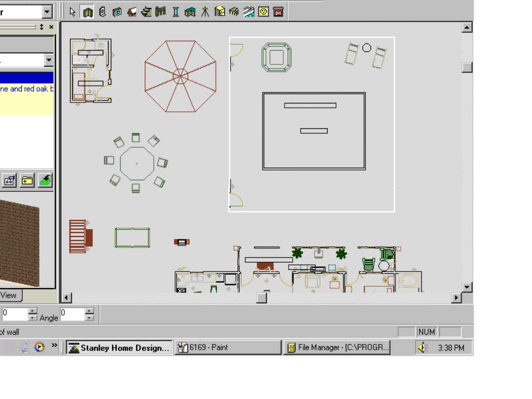The height and width of the screenshot is (399, 532).
Task: Increase the left field value with up arrow
Action: pos(33,311)
